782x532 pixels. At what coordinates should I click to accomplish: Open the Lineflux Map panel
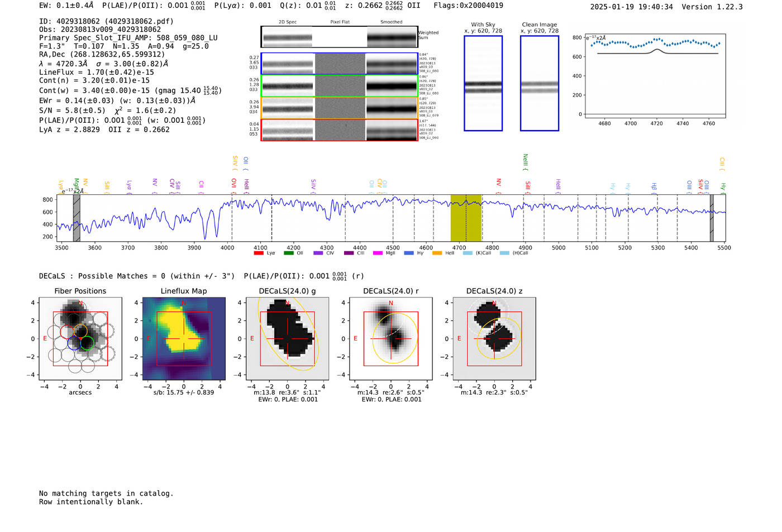click(x=184, y=339)
